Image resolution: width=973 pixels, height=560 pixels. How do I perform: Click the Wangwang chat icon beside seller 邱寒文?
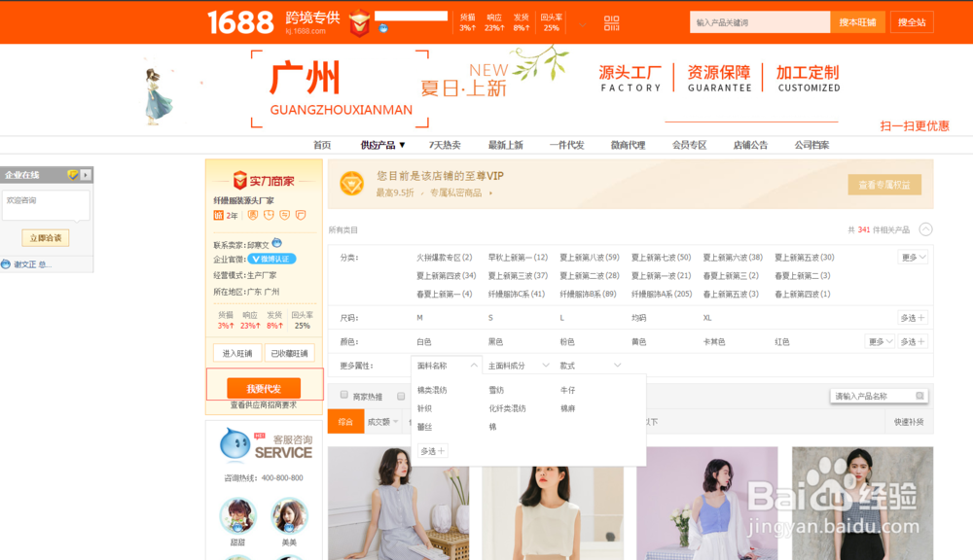278,242
